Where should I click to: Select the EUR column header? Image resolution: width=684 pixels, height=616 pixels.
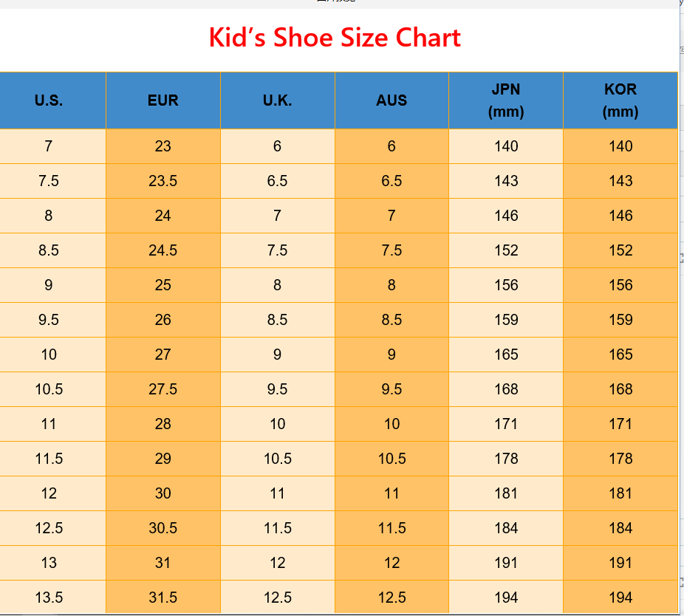click(x=163, y=100)
